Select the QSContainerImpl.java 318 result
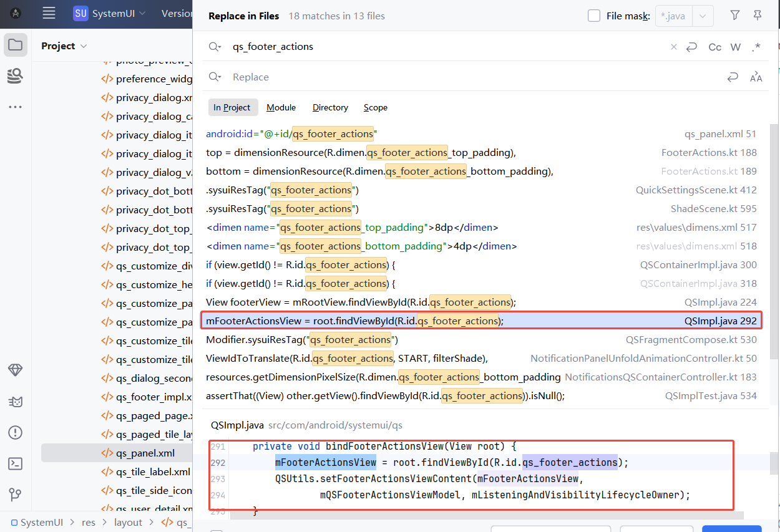 (481, 283)
